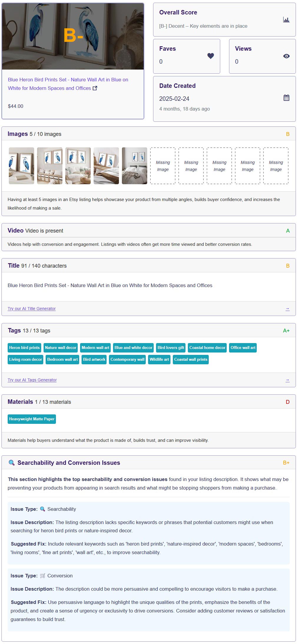Viewport: 300px width, 644px height.
Task: Open the Blue Heron Bird Prints listing link
Action: pos(68,84)
